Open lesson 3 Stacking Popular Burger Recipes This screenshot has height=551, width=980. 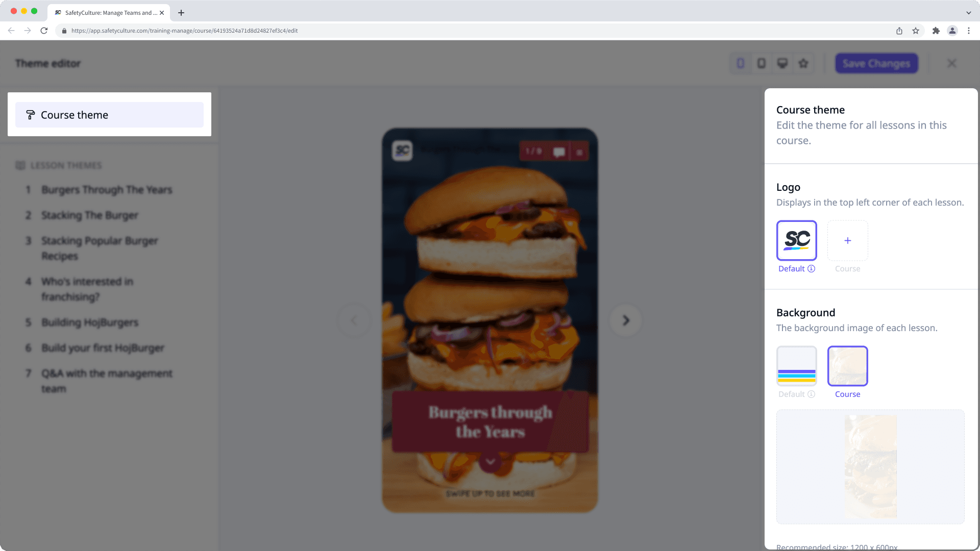[x=100, y=247]
